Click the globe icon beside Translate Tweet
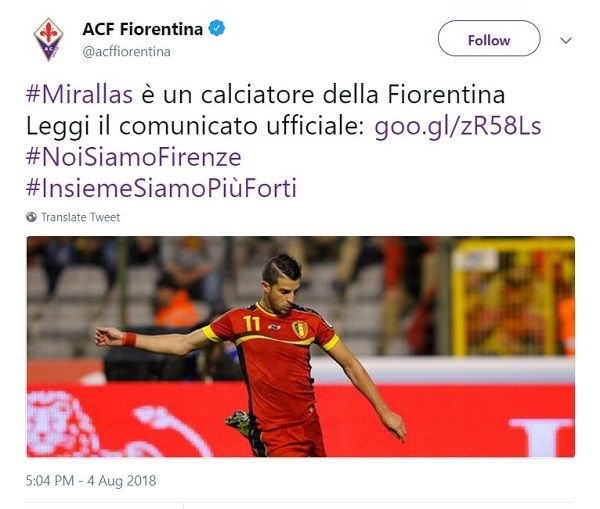This screenshot has width=600, height=509. click(31, 217)
